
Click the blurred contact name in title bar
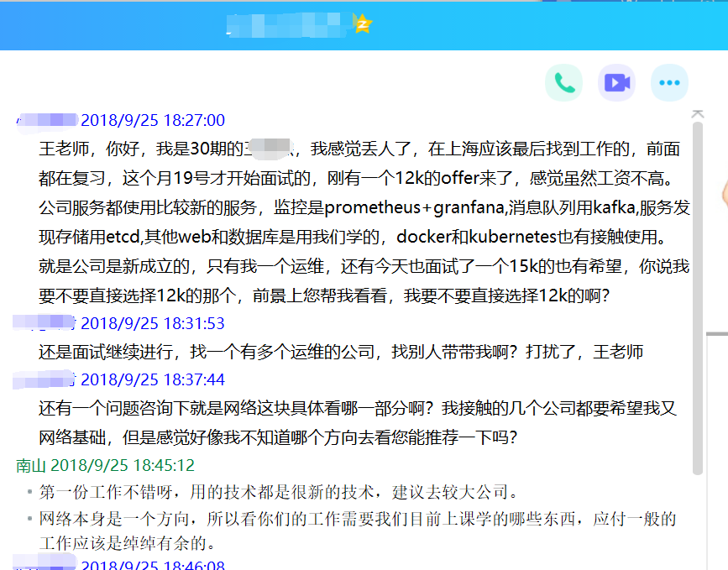(x=287, y=24)
